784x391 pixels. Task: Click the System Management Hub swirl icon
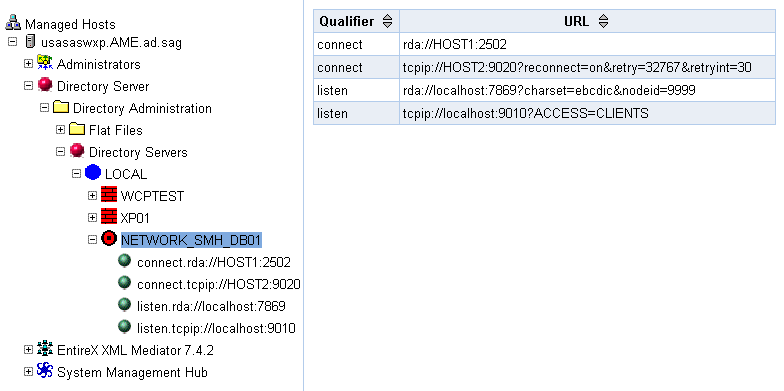(x=45, y=370)
